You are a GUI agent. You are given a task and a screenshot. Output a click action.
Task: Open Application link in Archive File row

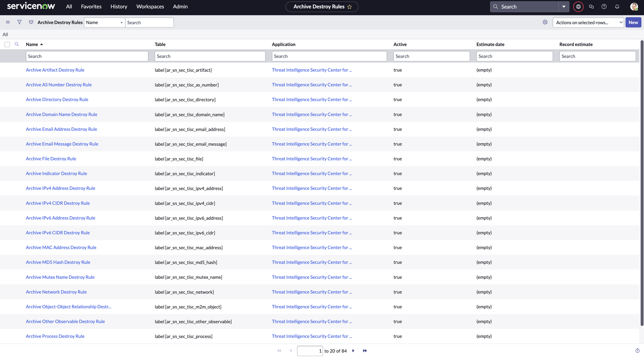[x=312, y=159]
